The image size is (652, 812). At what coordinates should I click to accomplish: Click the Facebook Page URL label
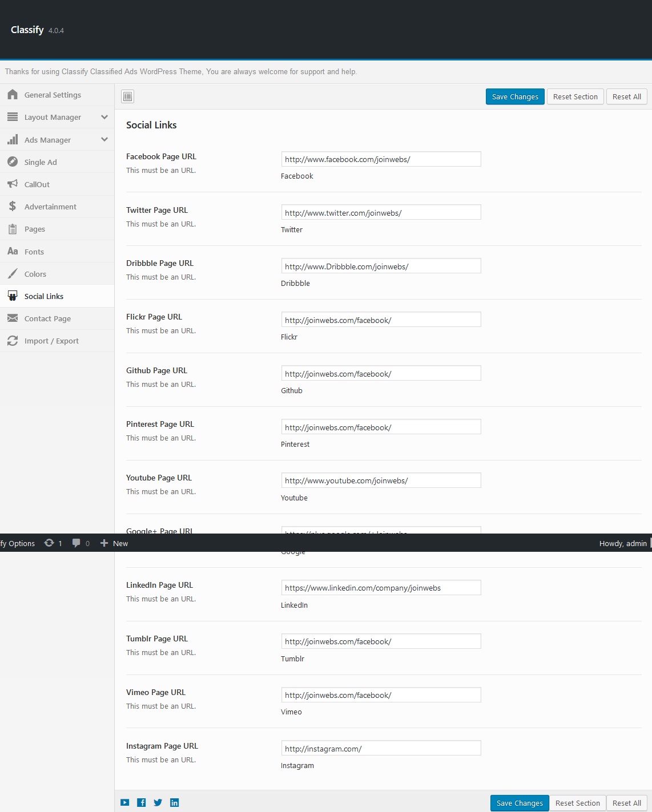coord(161,156)
